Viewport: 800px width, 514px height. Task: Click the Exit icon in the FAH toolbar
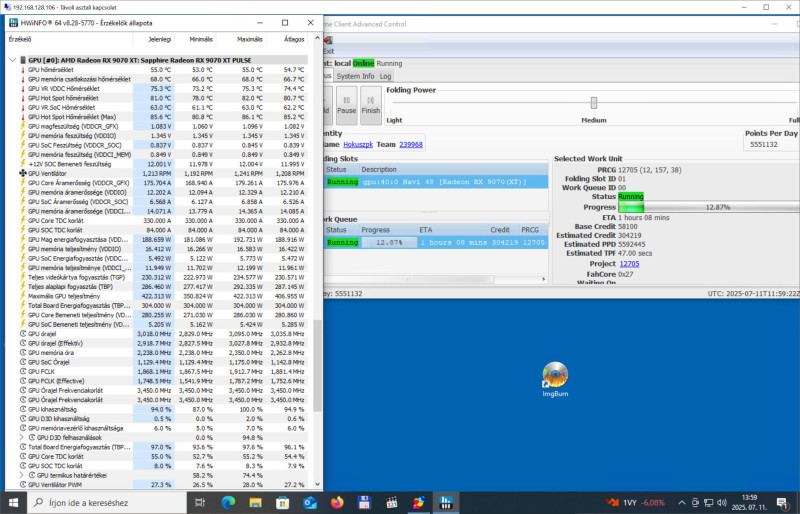[x=328, y=40]
